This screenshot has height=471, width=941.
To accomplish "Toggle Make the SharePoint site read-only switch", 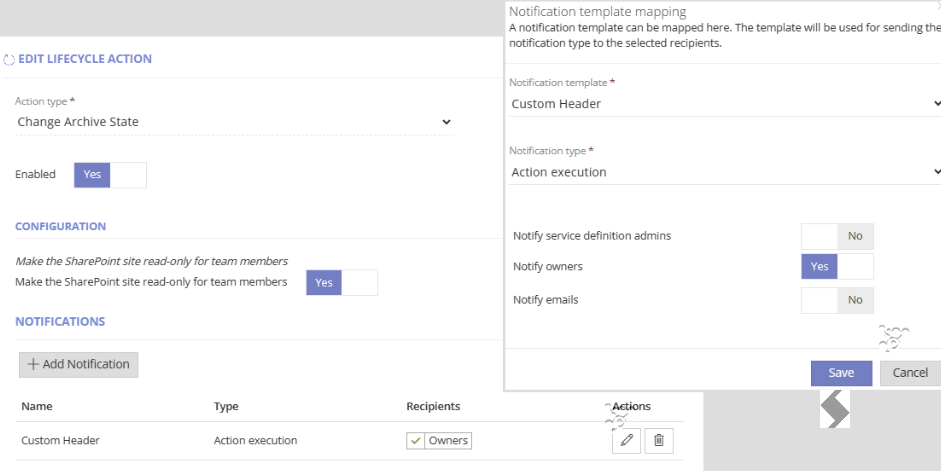I will pos(342,283).
